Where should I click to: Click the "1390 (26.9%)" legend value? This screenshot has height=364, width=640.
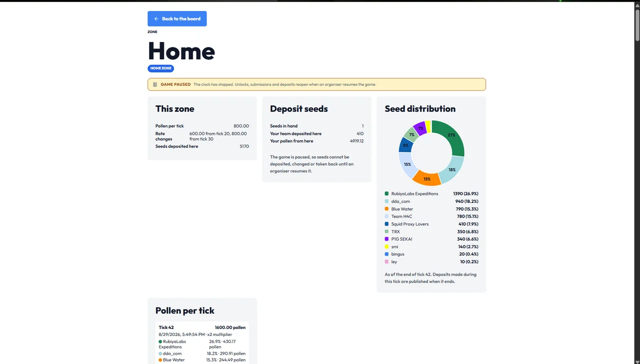click(466, 194)
